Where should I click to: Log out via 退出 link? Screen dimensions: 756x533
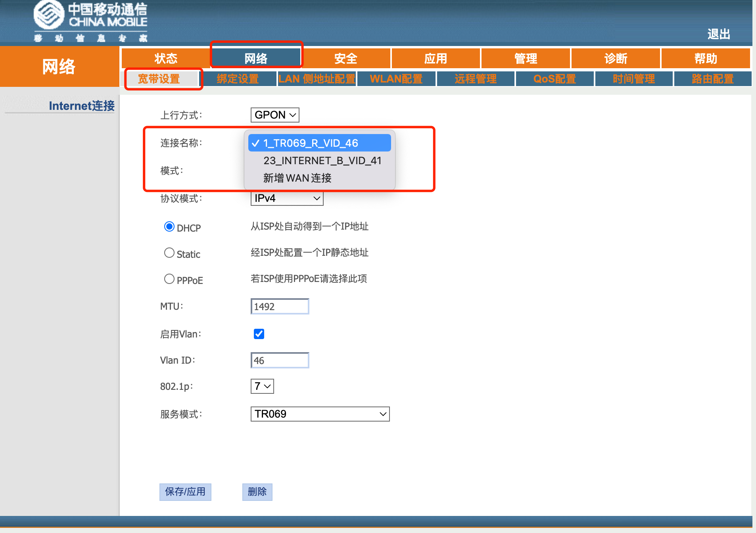(x=719, y=34)
